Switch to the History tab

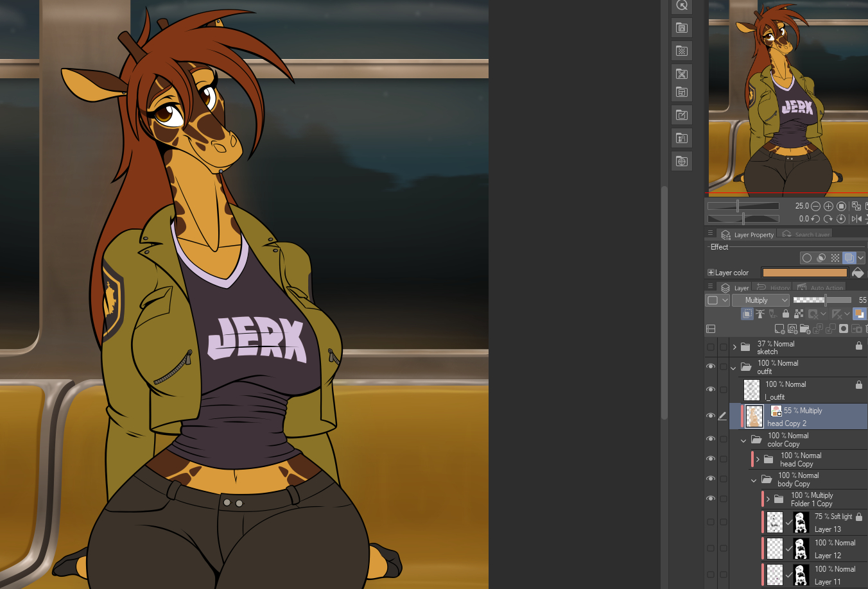pos(774,288)
